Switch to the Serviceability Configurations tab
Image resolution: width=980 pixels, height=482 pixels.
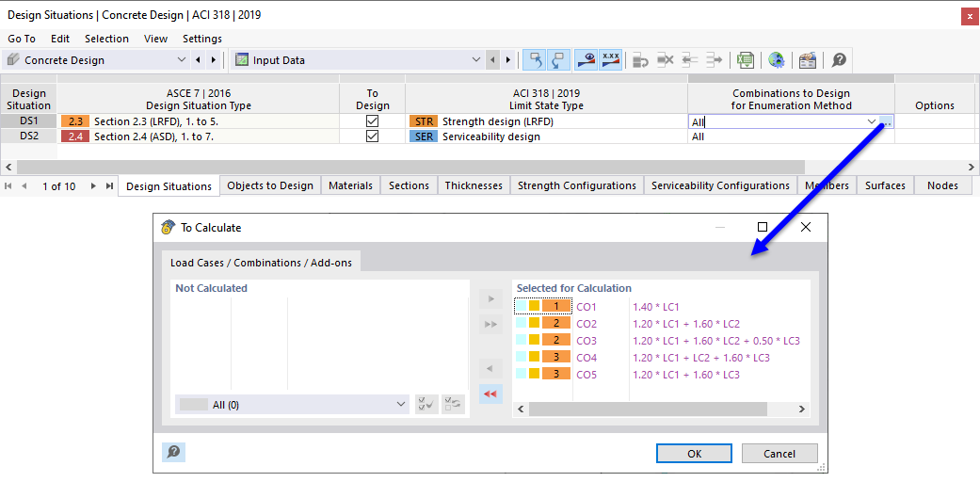[720, 185]
